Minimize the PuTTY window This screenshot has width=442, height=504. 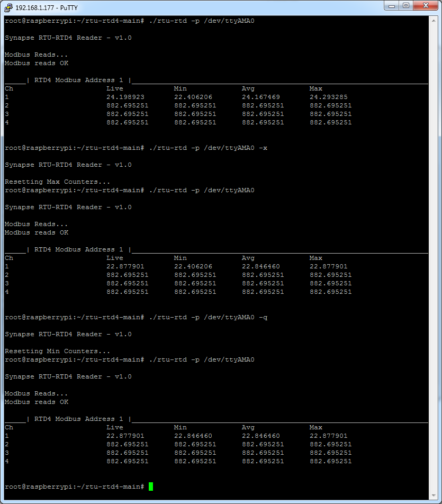(393, 5)
